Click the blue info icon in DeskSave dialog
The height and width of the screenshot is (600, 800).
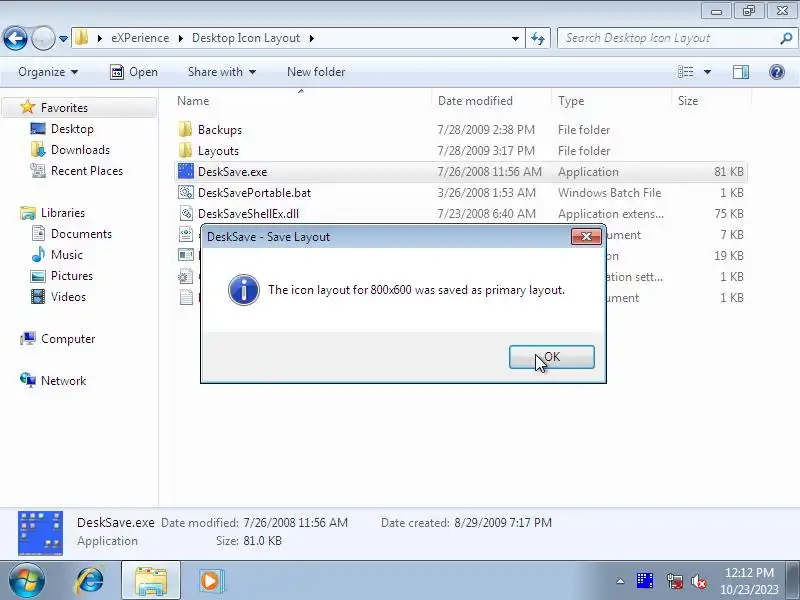(x=244, y=290)
